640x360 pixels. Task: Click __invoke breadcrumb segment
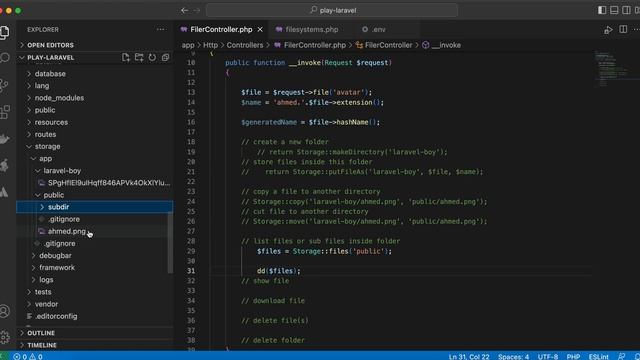pyautogui.click(x=446, y=45)
